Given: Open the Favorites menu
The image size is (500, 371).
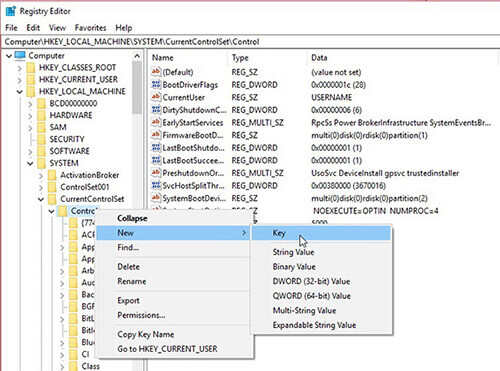Looking at the screenshot, I should [x=90, y=28].
